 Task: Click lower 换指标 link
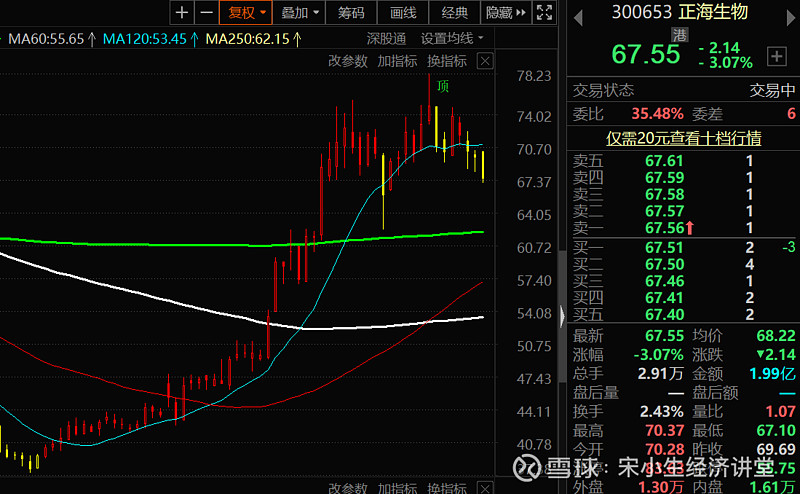click(447, 488)
